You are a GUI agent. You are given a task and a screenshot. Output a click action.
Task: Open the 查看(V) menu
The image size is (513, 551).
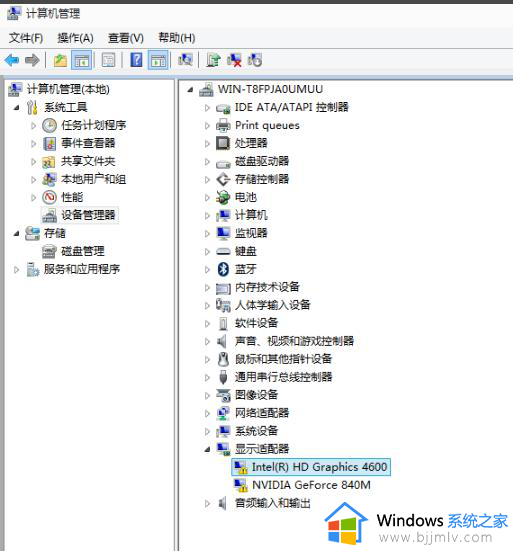pyautogui.click(x=126, y=38)
